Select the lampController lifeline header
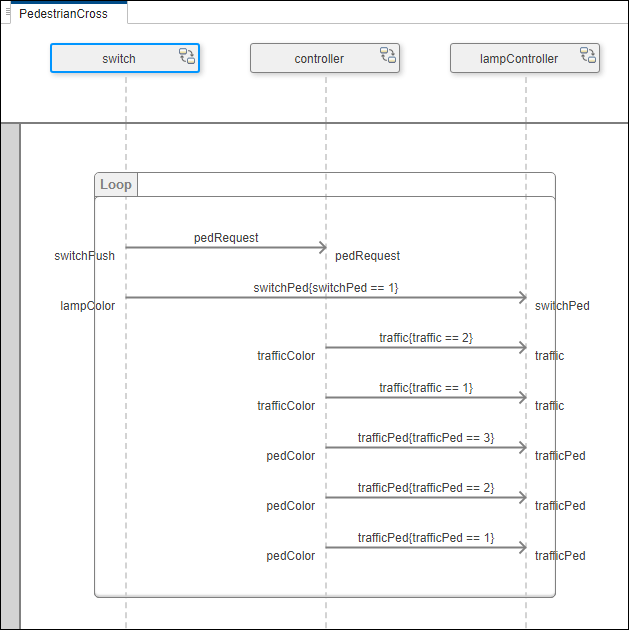629x630 pixels. tap(519, 59)
